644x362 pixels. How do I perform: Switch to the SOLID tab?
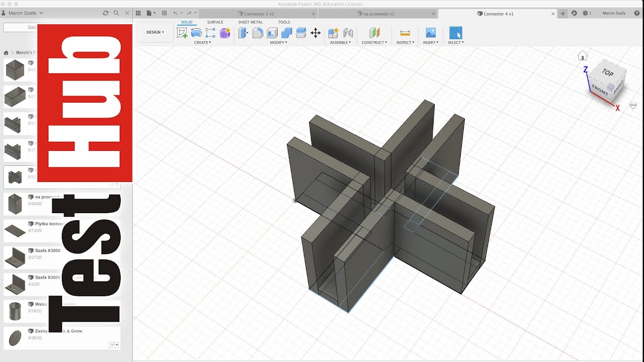187,22
